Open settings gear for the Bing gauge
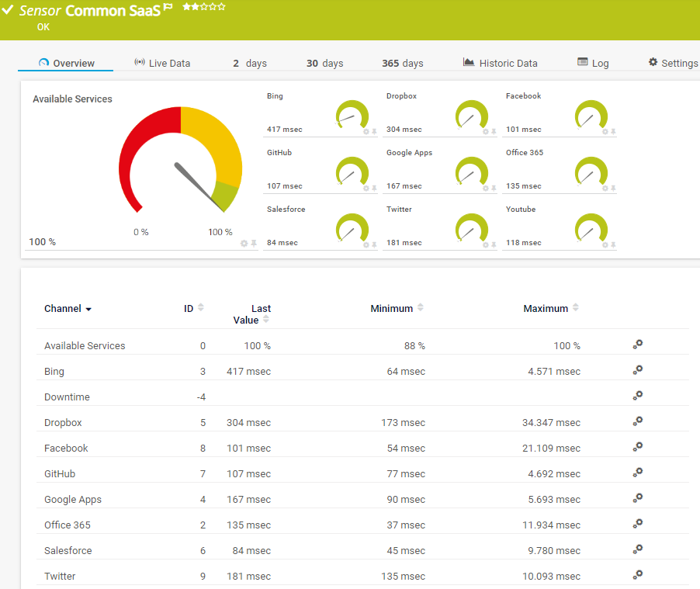Image resolution: width=700 pixels, height=589 pixels. tap(366, 132)
